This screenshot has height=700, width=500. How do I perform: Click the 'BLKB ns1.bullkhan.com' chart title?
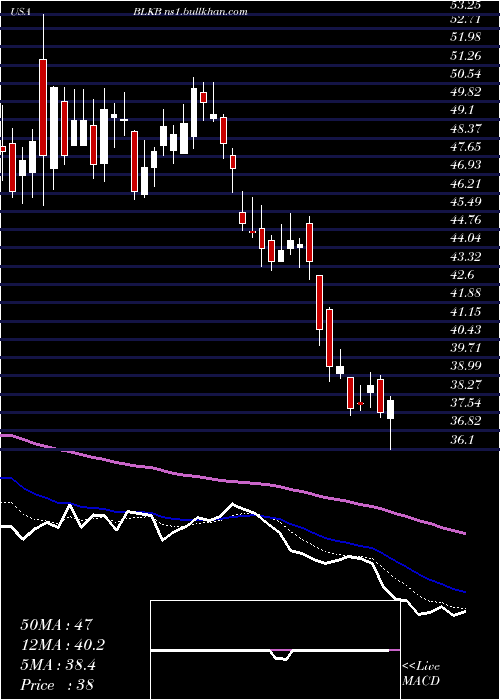point(190,12)
